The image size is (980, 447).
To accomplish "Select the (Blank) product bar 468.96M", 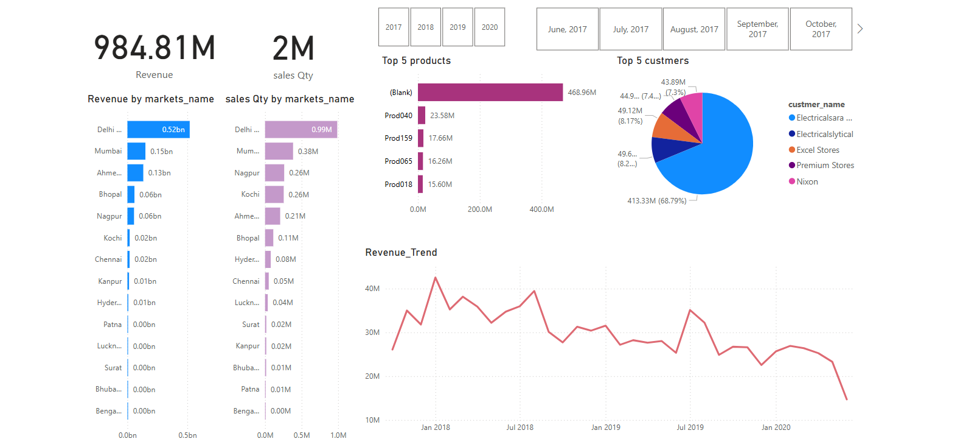I will [x=490, y=92].
